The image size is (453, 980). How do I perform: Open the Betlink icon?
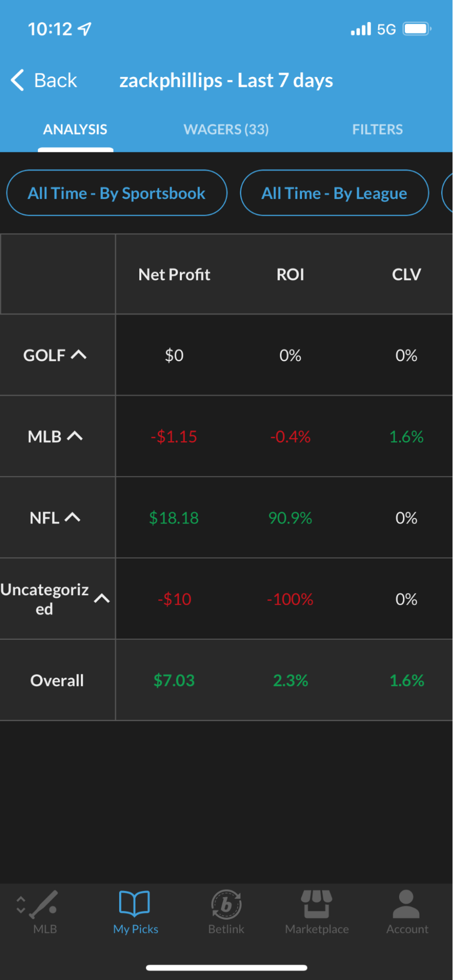click(226, 904)
